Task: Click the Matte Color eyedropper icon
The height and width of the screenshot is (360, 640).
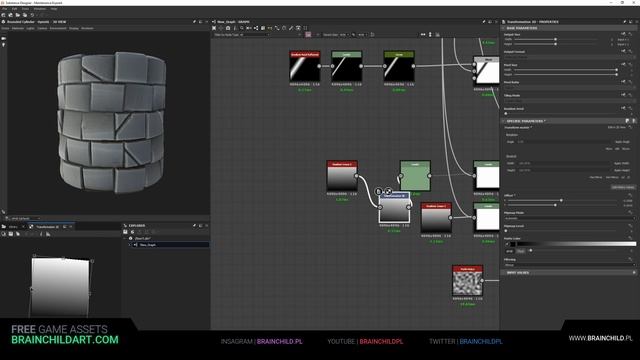Action: 507,244
